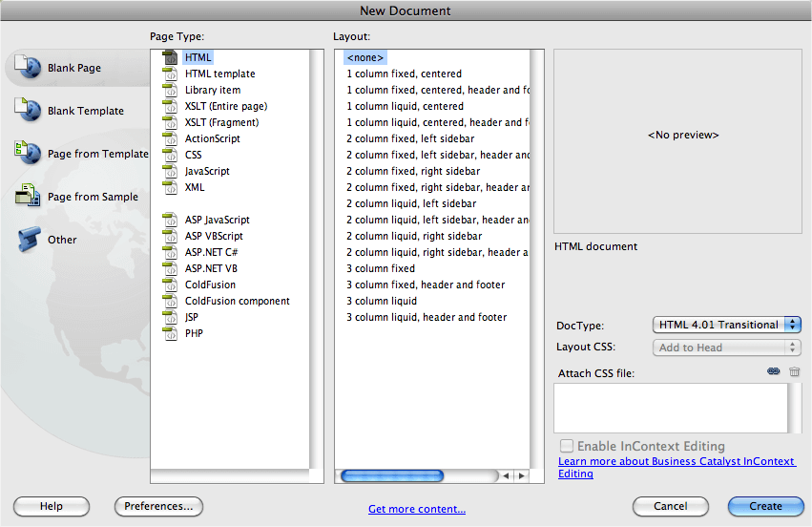Click the Blank Template category icon
The height and width of the screenshot is (527, 812).
[x=28, y=110]
